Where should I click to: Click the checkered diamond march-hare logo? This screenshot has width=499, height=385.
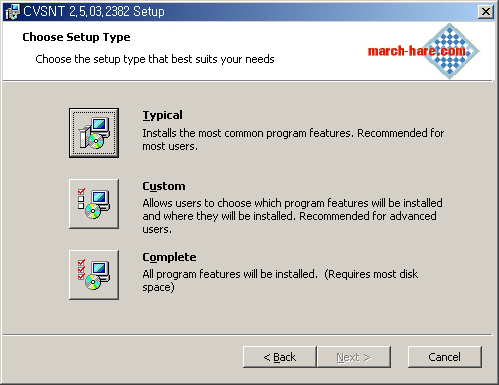click(450, 51)
